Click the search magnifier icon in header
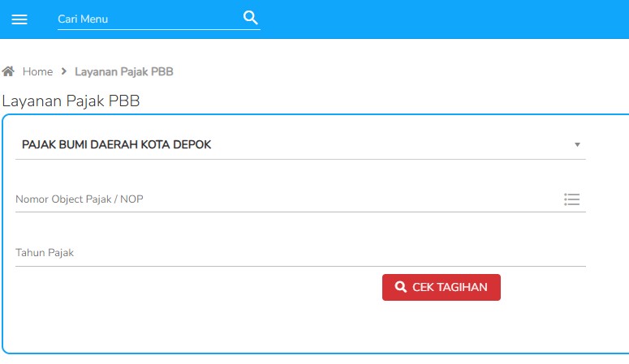This screenshot has height=364, width=629. [250, 18]
